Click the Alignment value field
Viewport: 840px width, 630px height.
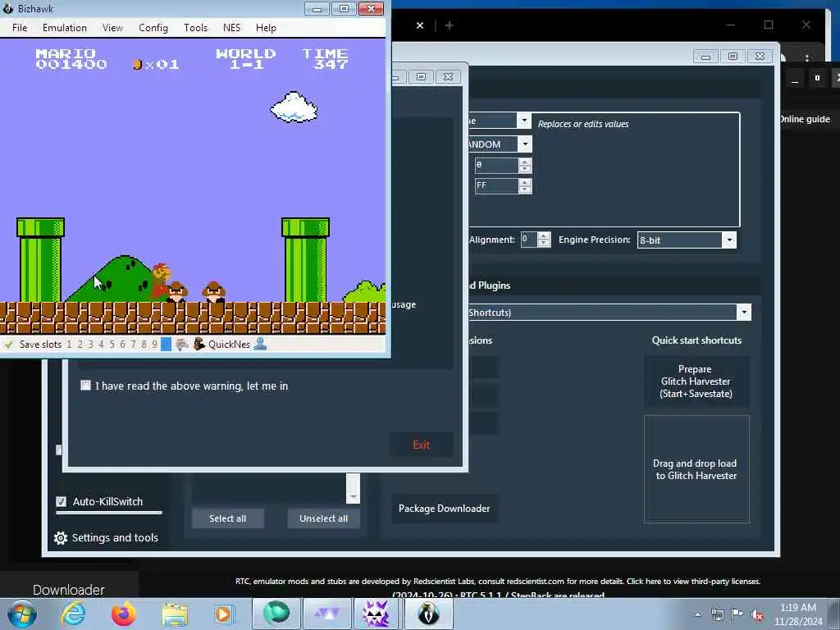click(529, 239)
